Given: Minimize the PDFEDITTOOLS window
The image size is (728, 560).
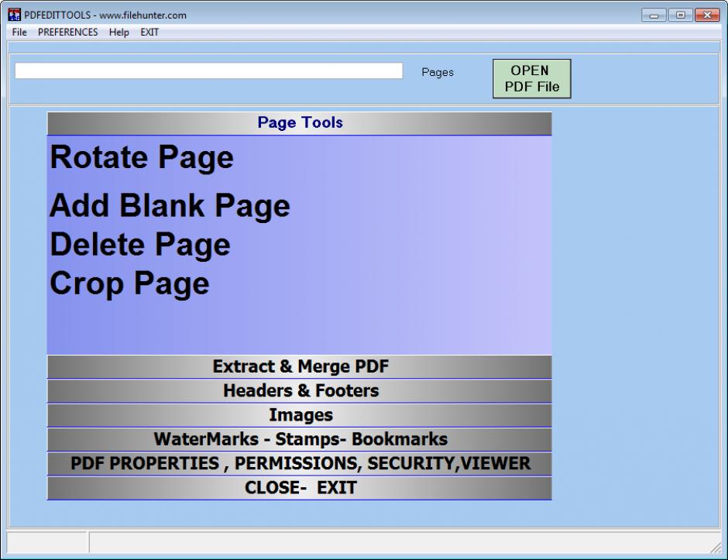Looking at the screenshot, I should click(654, 15).
